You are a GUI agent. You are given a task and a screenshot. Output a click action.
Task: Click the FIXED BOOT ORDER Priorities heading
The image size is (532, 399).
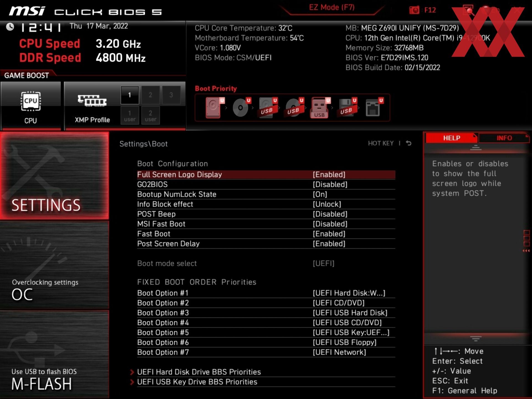[x=197, y=282]
